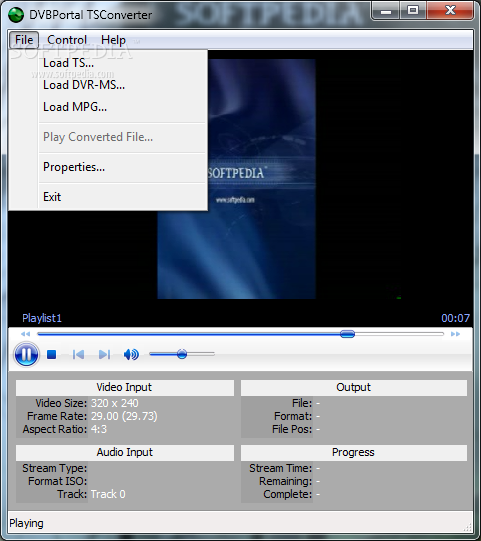The image size is (481, 541).
Task: Skip to the previous track
Action: 78,354
